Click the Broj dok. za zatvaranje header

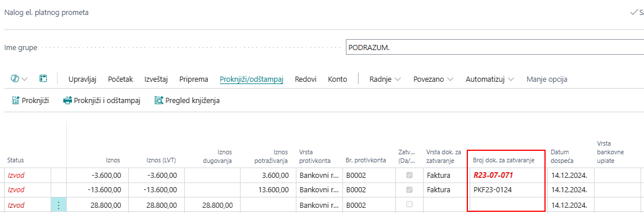(504, 161)
